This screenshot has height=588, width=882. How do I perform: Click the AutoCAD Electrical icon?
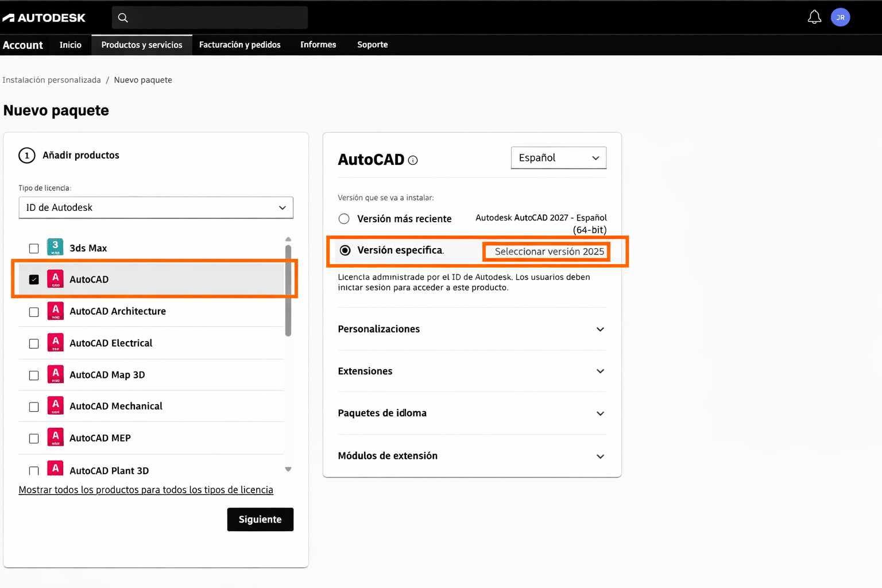click(x=55, y=342)
